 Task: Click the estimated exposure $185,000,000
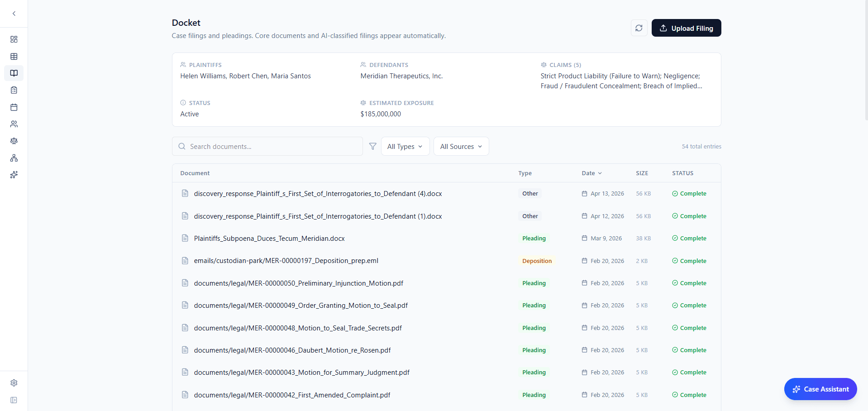click(x=381, y=114)
